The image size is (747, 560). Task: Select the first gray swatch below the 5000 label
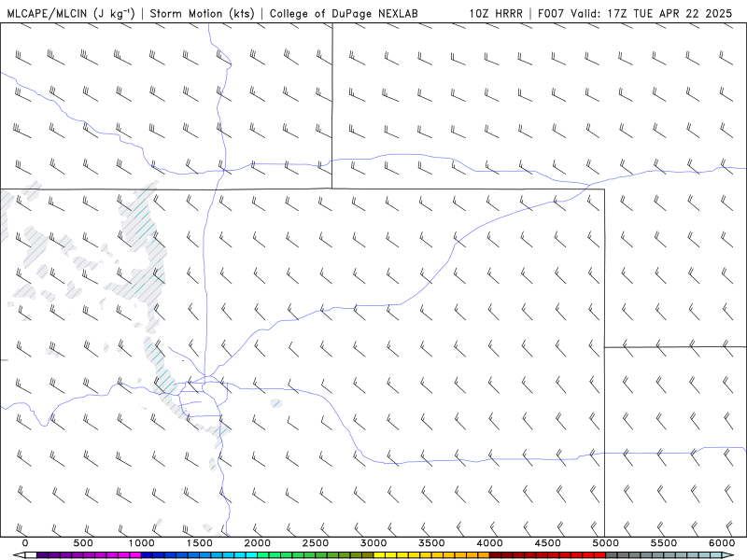point(612,555)
